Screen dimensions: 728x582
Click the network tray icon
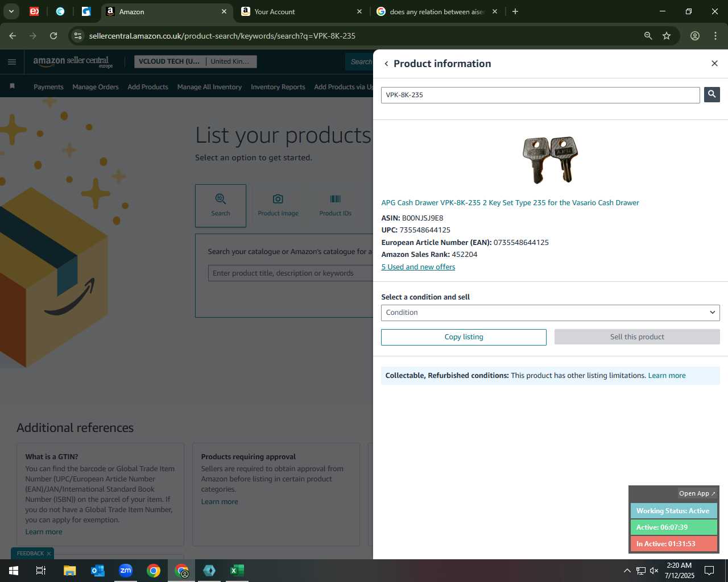[x=640, y=571]
